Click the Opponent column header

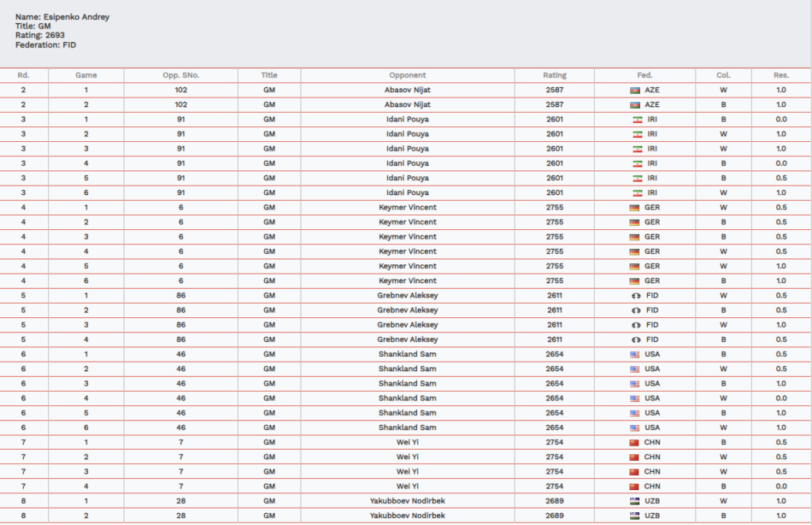tap(407, 75)
